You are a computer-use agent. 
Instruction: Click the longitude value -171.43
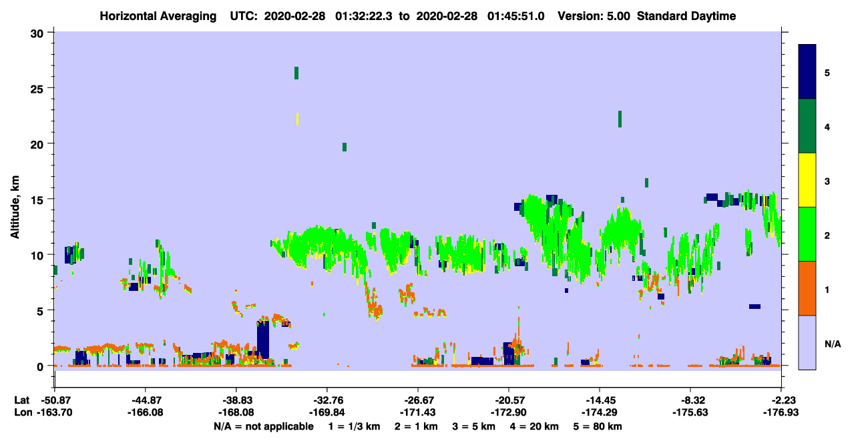(x=417, y=412)
